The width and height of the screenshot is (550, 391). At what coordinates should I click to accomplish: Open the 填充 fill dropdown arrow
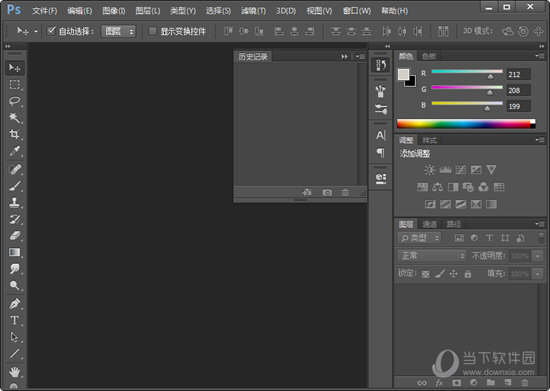pyautogui.click(x=537, y=274)
